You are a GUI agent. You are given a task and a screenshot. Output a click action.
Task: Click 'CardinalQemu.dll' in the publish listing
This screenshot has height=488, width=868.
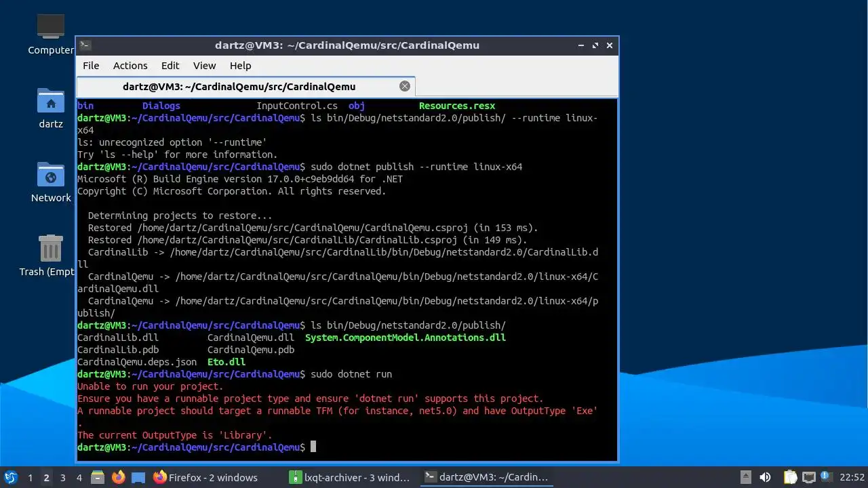coord(251,338)
